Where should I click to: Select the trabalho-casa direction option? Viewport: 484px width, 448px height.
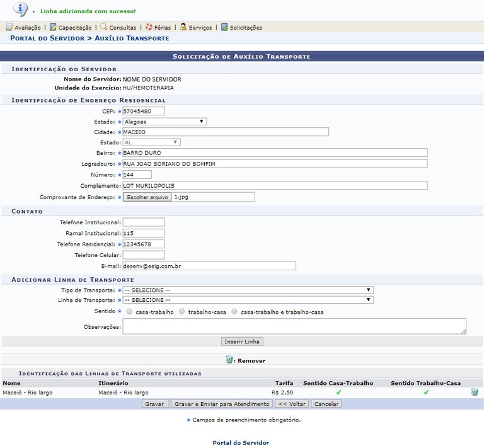coord(181,311)
